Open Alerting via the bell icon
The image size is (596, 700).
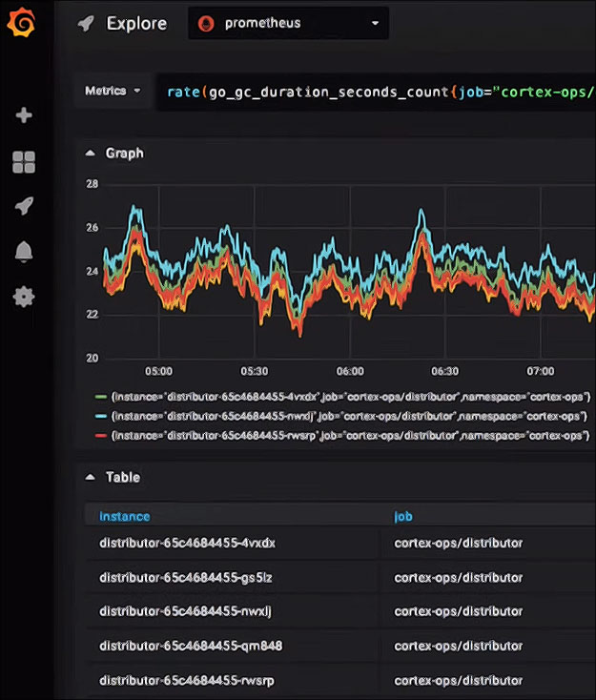[24, 252]
